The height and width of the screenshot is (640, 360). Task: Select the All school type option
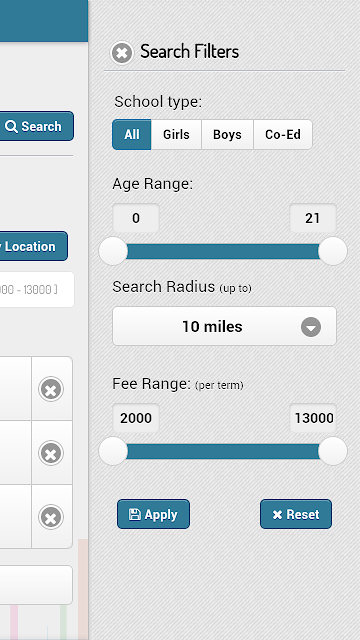(132, 134)
